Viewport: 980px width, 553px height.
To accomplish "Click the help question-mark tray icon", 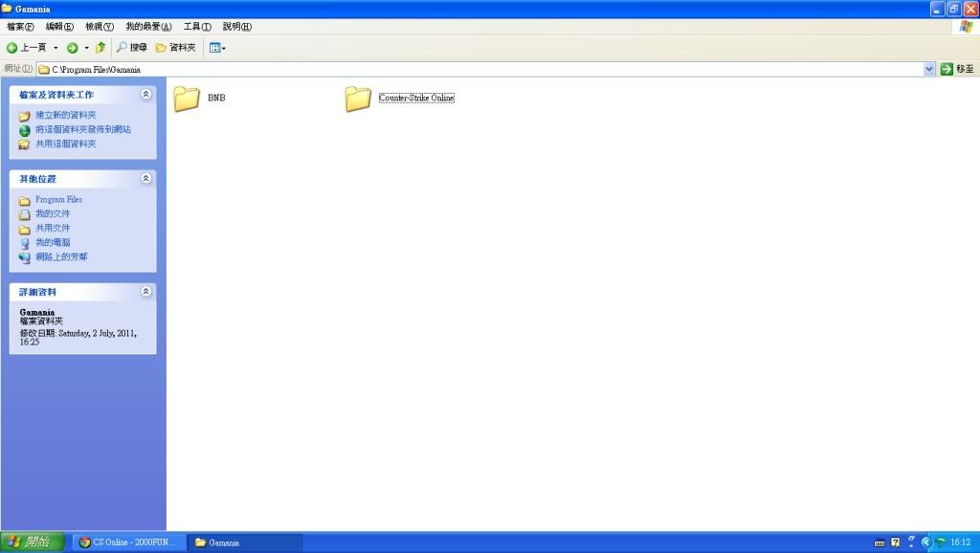I will pyautogui.click(x=896, y=542).
